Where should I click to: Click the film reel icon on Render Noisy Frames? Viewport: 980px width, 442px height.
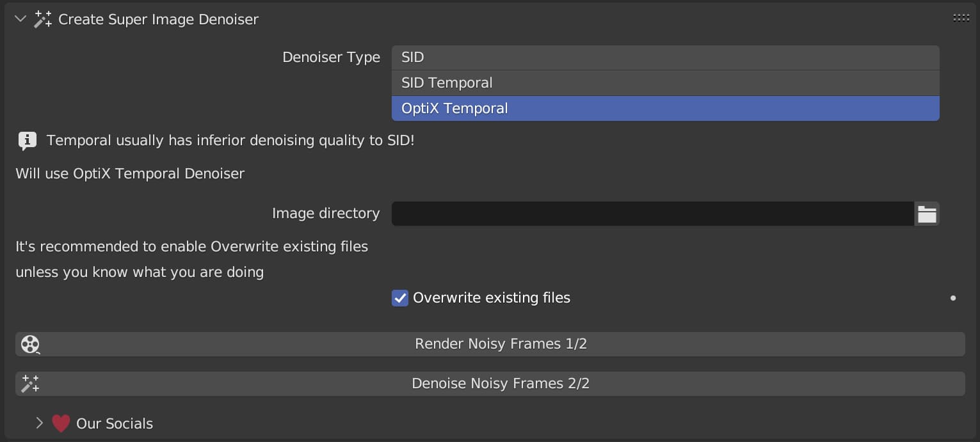click(30, 344)
